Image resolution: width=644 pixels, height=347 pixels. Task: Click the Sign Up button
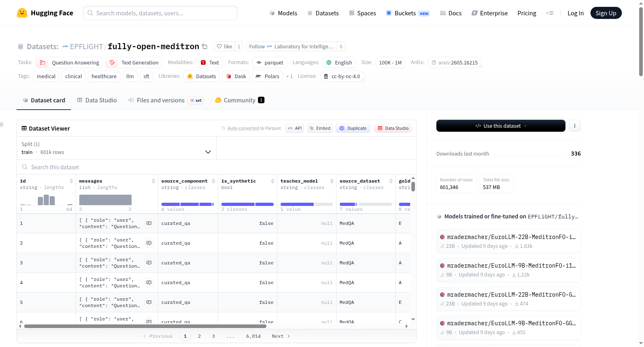(x=606, y=13)
